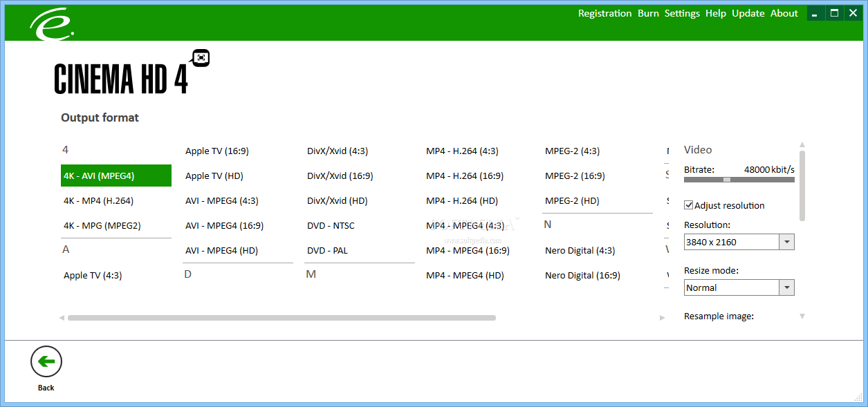Open the About menu

(x=784, y=13)
